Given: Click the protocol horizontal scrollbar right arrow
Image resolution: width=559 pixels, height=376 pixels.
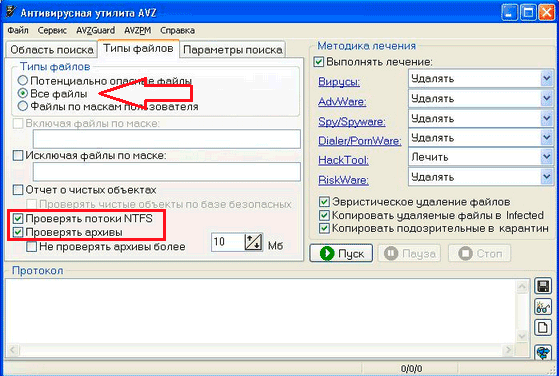Looking at the screenshot, I should pyautogui.click(x=509, y=350).
